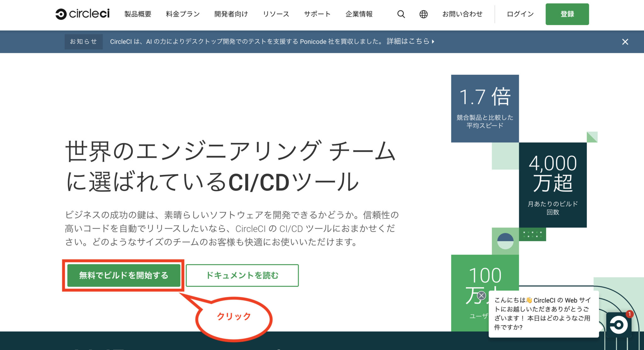Click the CircleCI logo in the header
Screen dimensions: 644x350
[82, 14]
